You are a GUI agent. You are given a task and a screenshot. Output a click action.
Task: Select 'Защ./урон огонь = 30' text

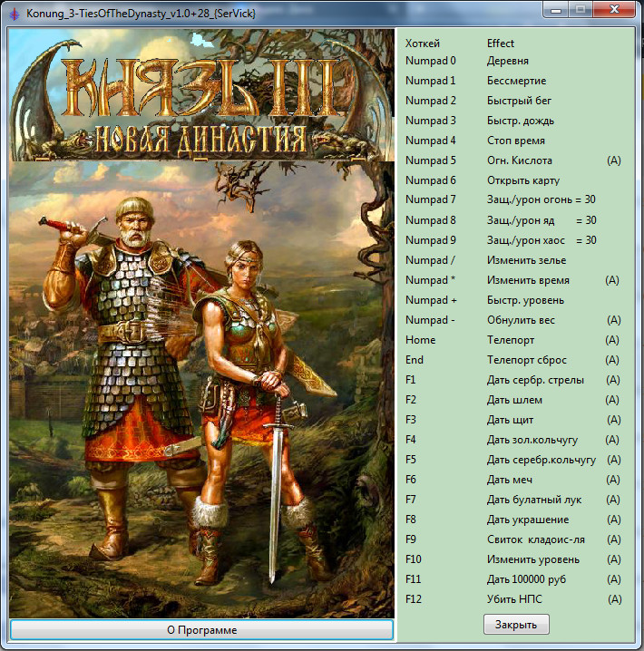(x=541, y=199)
